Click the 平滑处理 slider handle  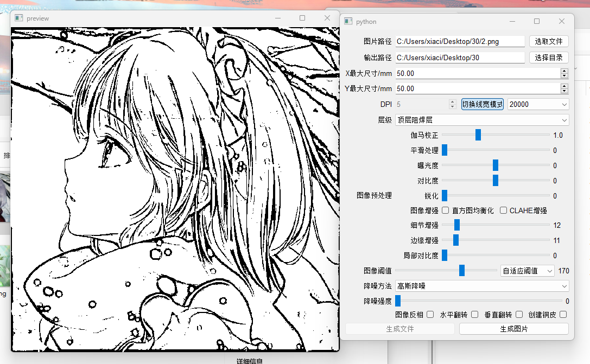pos(445,150)
